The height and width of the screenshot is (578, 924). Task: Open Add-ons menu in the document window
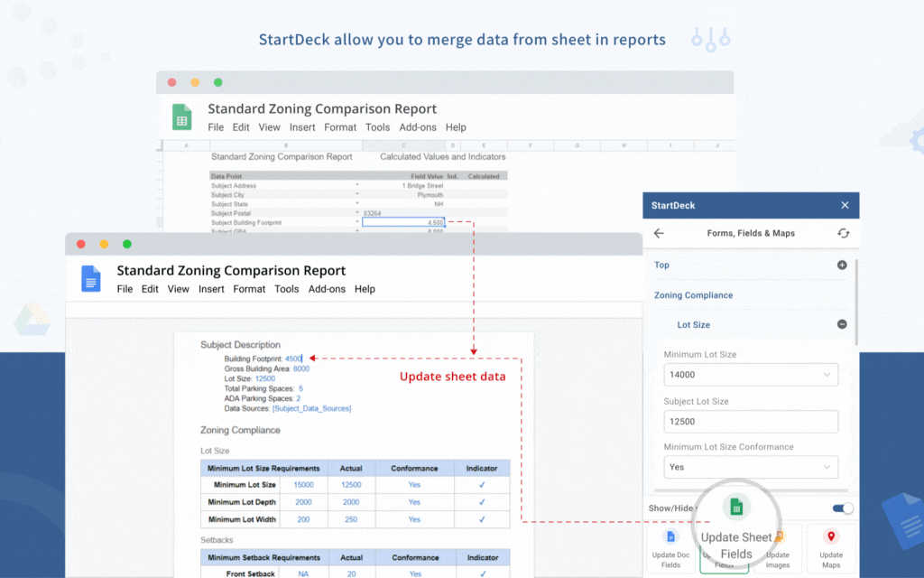[327, 289]
